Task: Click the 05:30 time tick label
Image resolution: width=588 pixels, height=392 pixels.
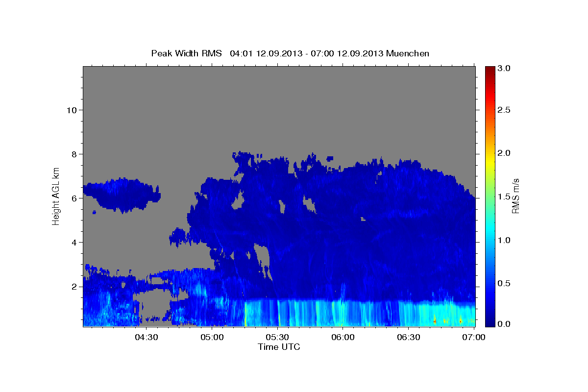Action: (277, 337)
